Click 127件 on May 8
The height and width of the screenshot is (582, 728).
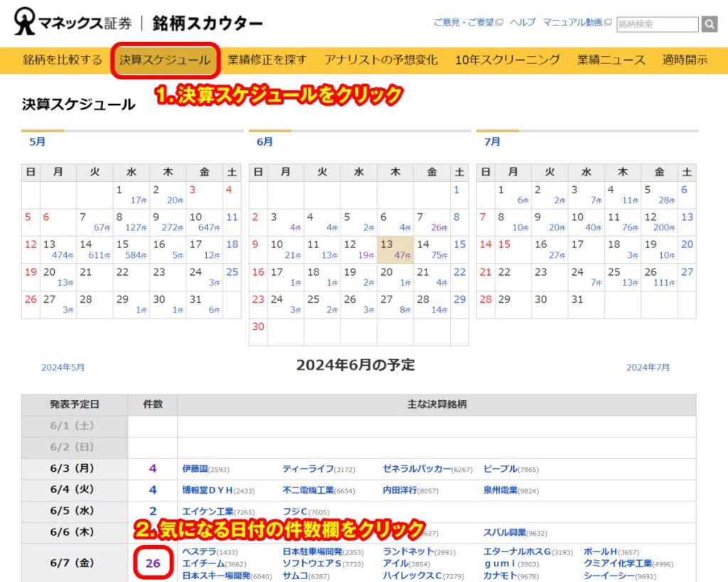click(136, 228)
